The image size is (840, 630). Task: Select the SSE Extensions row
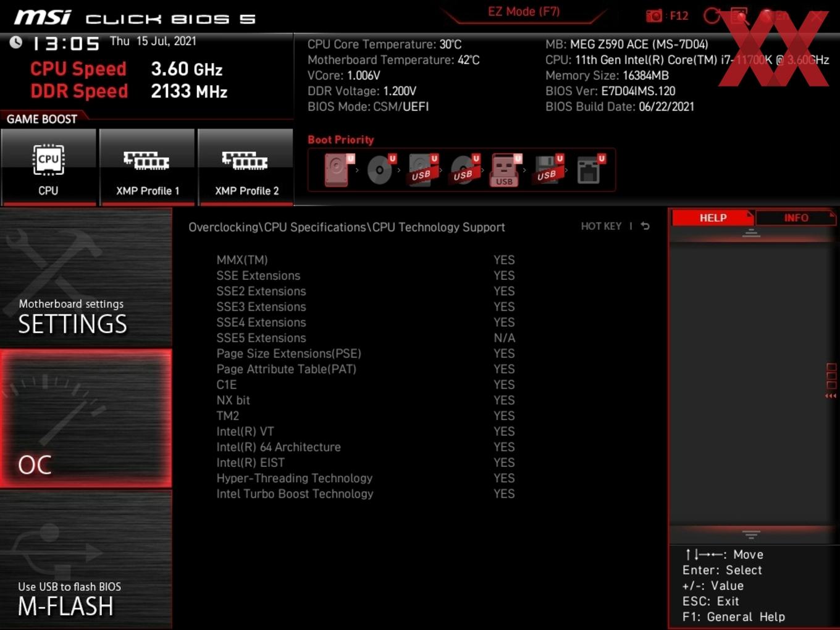pyautogui.click(x=366, y=275)
